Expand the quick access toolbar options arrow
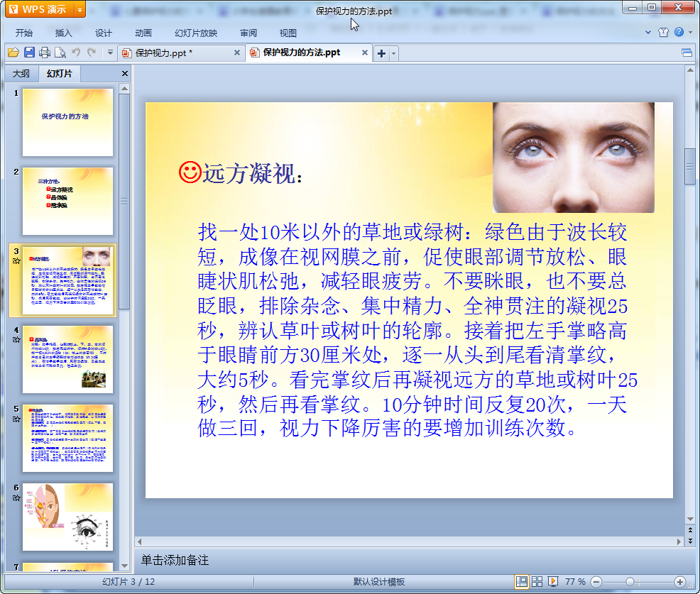 [x=110, y=53]
